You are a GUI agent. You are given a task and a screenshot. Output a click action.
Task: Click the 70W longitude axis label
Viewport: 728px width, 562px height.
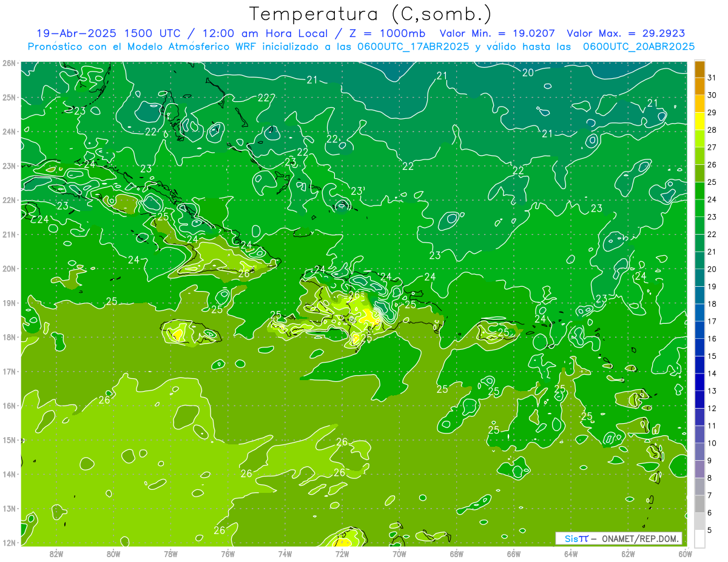pyautogui.click(x=399, y=554)
